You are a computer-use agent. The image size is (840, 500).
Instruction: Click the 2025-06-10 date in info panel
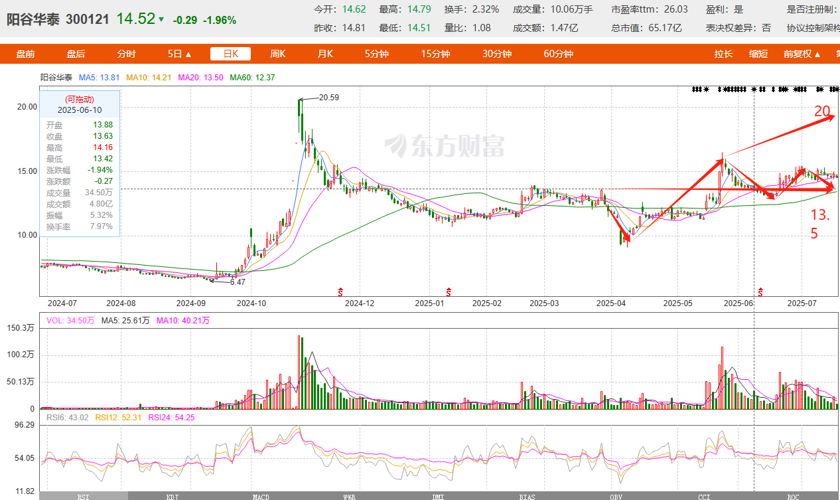(79, 110)
